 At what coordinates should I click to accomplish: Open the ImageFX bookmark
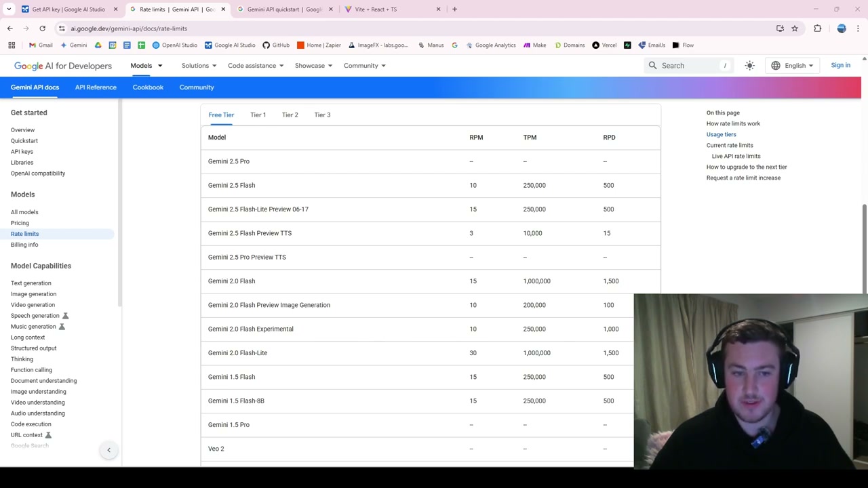(378, 45)
